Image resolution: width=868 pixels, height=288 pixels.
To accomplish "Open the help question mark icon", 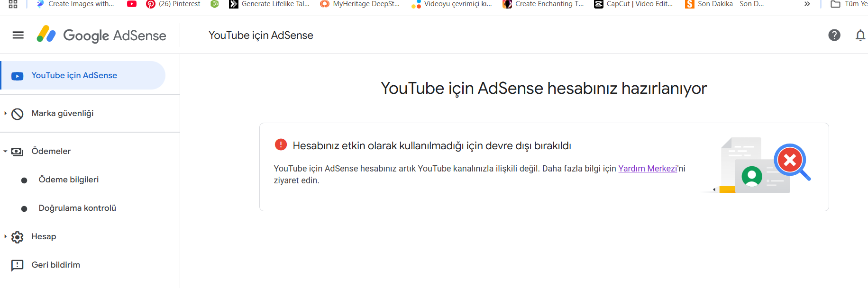I will pyautogui.click(x=834, y=35).
